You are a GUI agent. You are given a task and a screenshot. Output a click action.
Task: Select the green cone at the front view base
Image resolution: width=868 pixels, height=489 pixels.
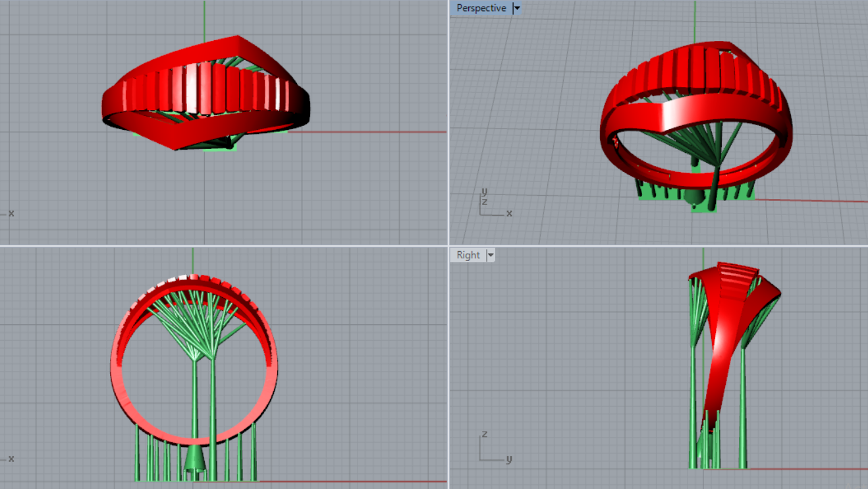click(194, 457)
